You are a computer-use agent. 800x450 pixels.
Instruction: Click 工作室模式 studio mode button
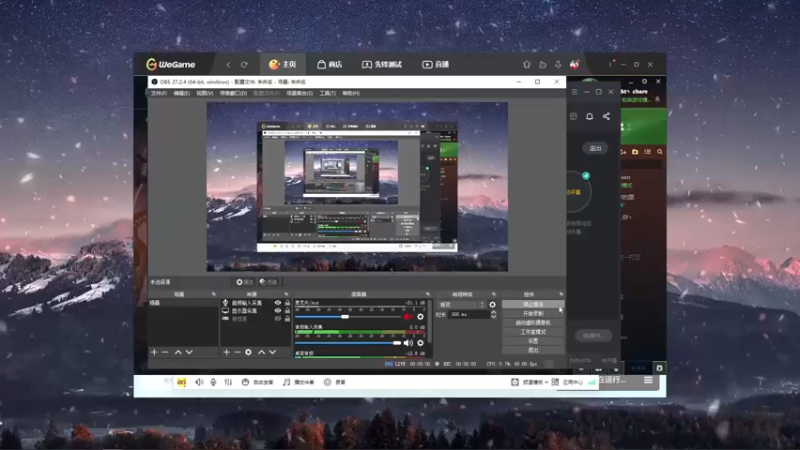point(533,332)
